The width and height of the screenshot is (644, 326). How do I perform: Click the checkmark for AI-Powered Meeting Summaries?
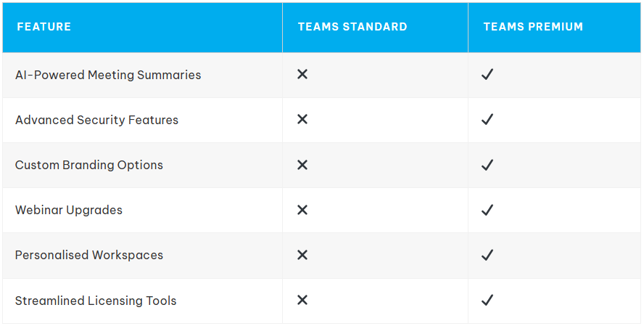[x=487, y=75]
